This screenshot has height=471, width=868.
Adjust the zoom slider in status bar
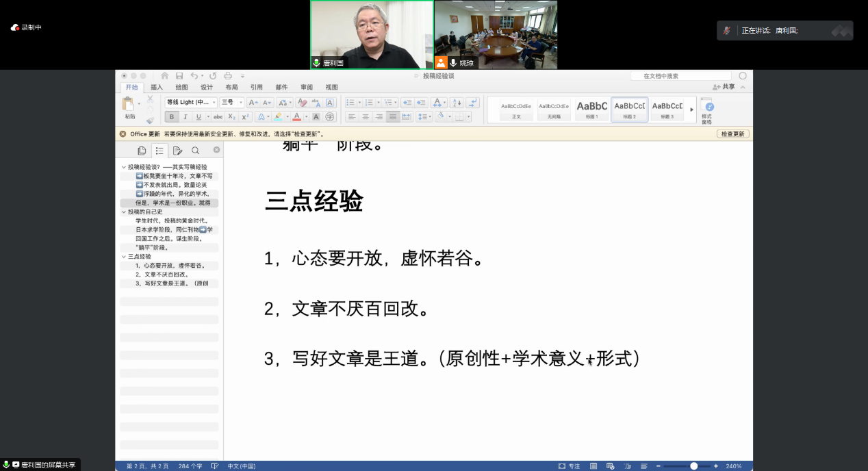tap(693, 466)
